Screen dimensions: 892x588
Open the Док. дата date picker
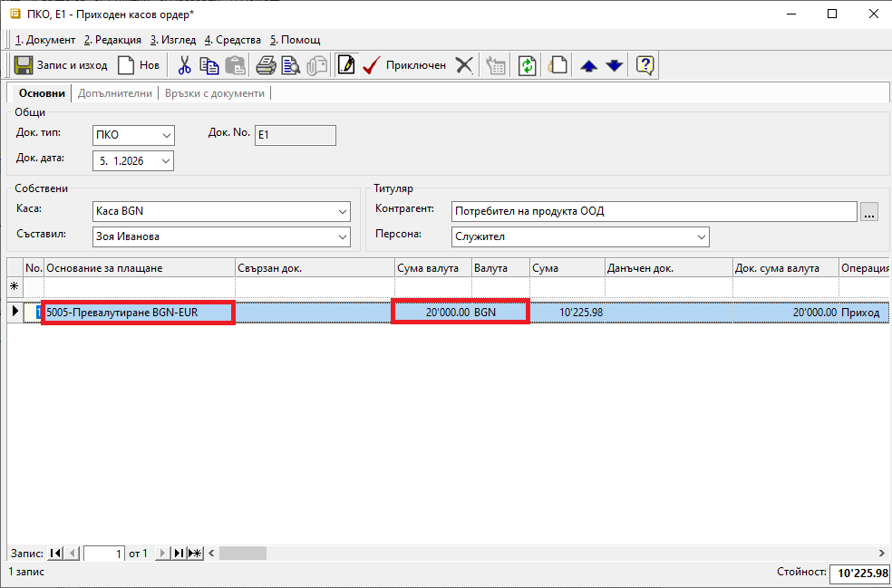tap(166, 161)
